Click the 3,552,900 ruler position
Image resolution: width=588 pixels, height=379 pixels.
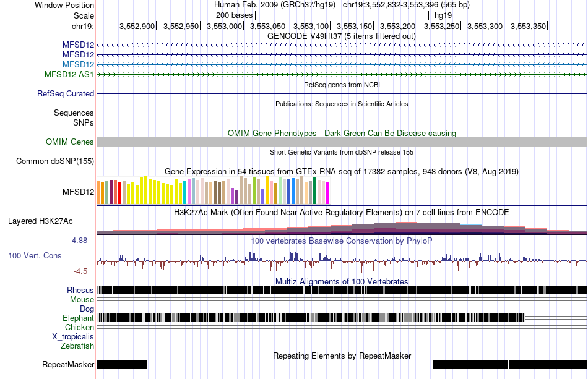[137, 26]
